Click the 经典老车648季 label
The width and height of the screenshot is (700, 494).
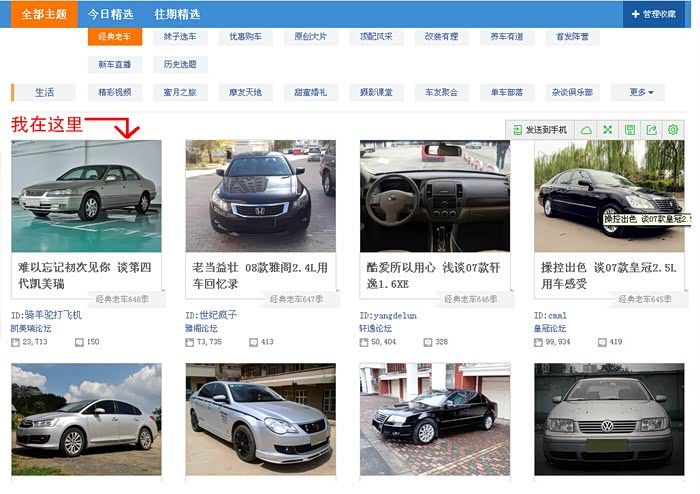tap(122, 299)
